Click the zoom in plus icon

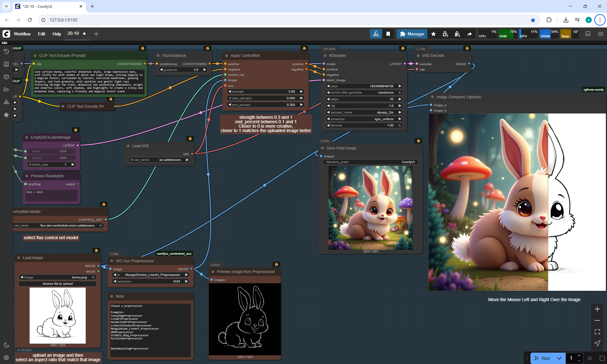pos(597,309)
